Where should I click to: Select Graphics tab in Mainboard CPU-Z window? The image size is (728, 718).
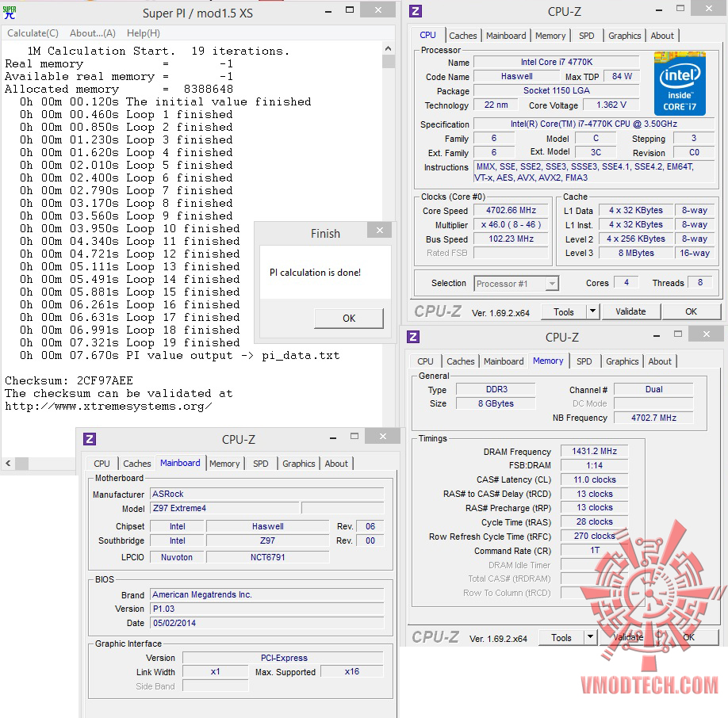coord(298,464)
